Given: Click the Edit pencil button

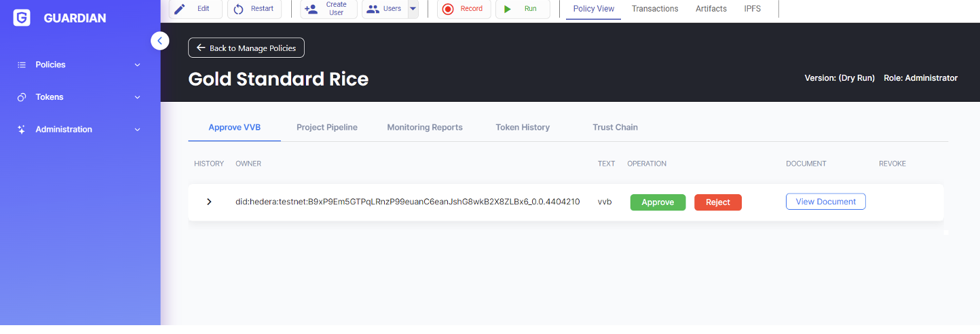Looking at the screenshot, I should click(195, 9).
